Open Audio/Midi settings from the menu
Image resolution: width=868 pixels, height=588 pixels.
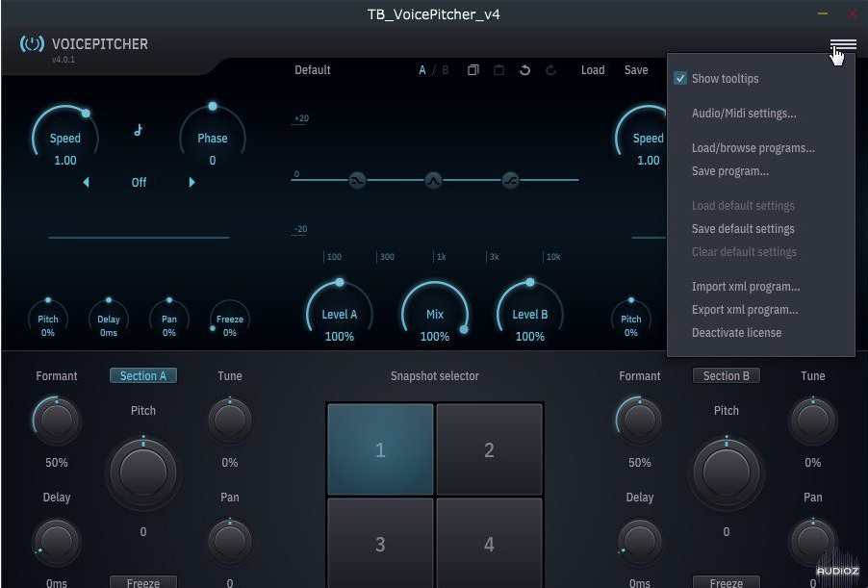point(744,114)
